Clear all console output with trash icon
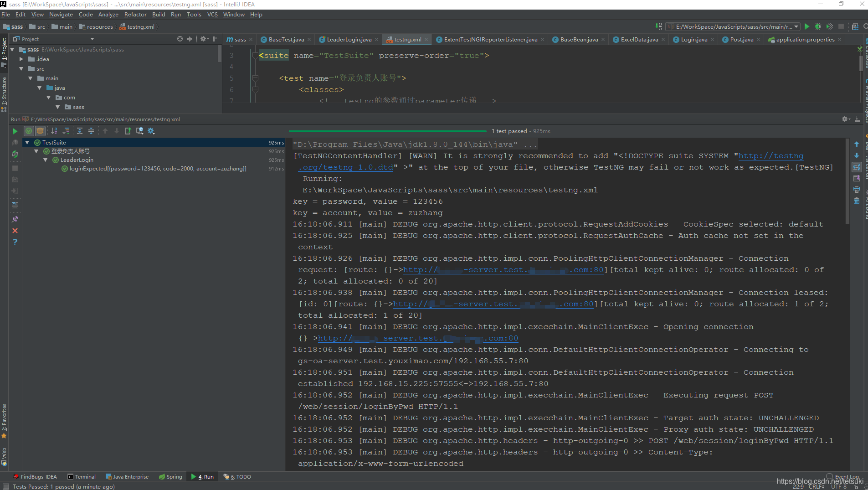This screenshot has height=490, width=868. point(857,201)
